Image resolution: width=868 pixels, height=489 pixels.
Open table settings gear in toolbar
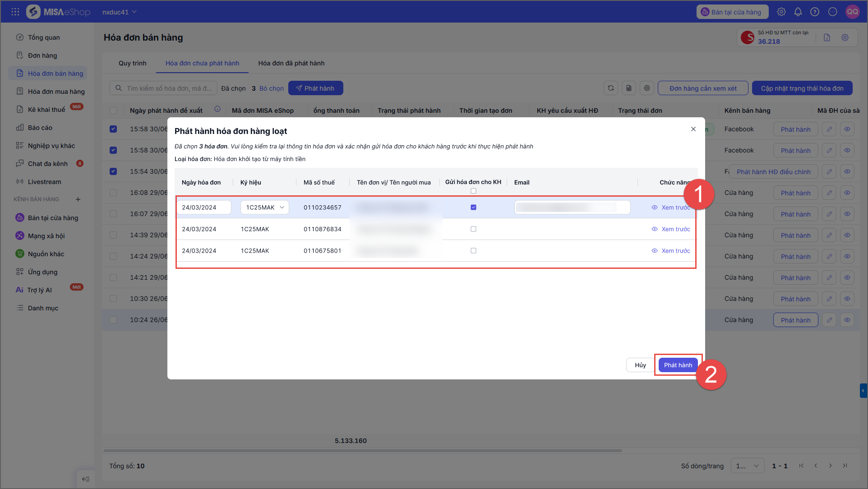click(x=647, y=88)
